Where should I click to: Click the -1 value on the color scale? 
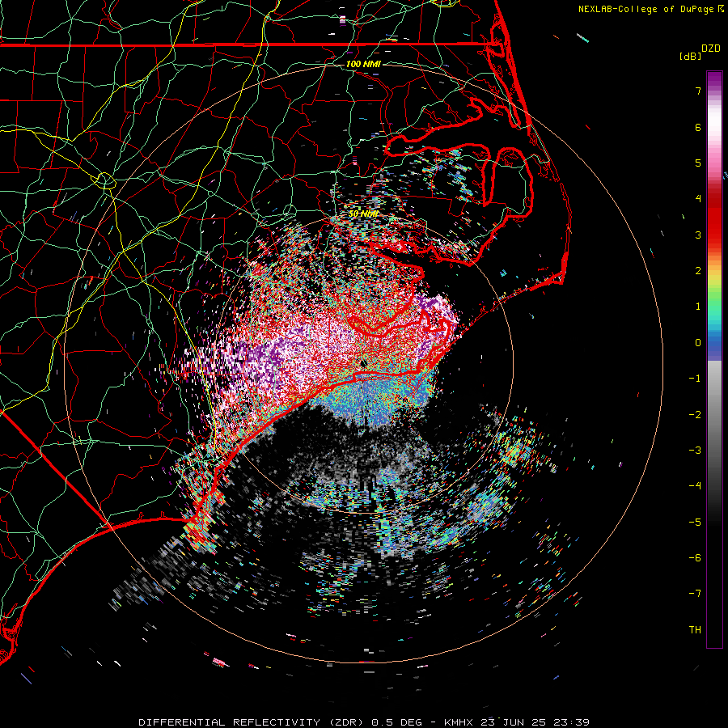pos(695,379)
